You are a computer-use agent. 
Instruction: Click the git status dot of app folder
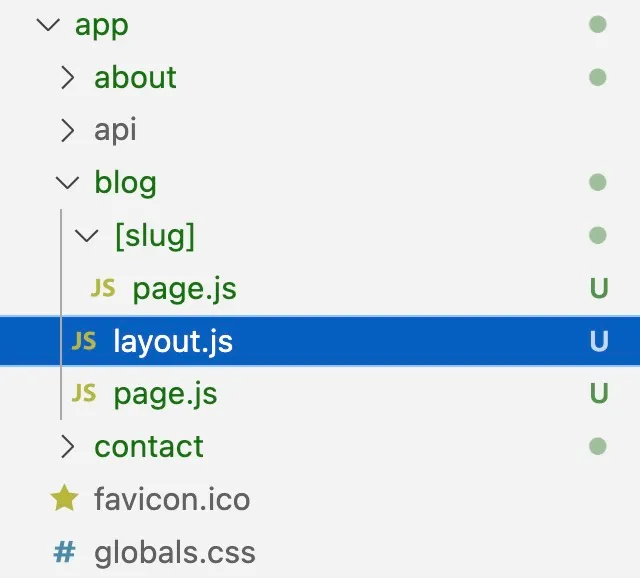coord(598,24)
